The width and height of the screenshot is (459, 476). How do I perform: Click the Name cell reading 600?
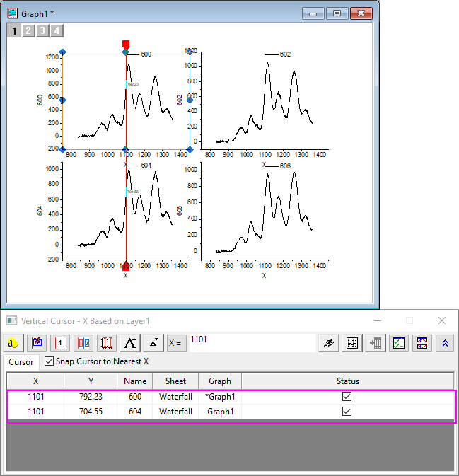pos(135,397)
